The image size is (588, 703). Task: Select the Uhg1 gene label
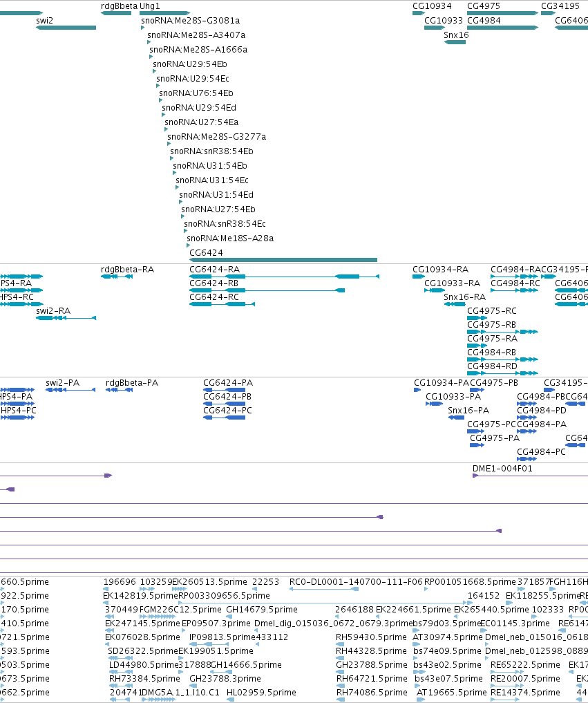pos(150,6)
